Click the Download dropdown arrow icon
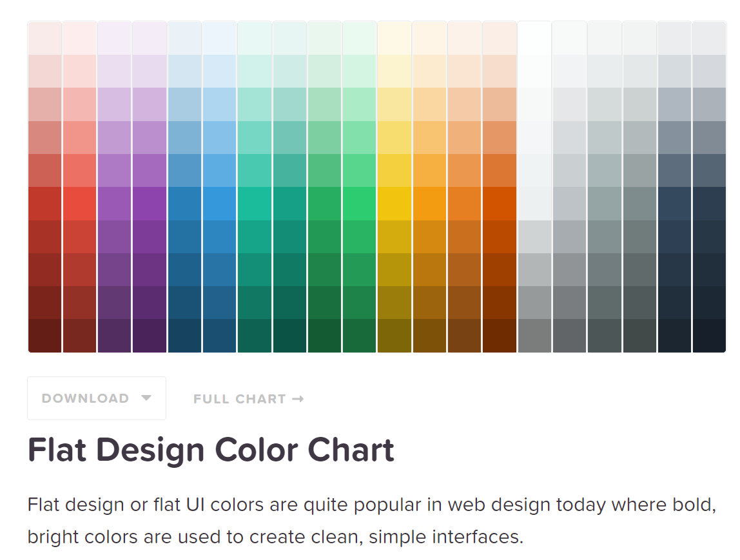 146,398
